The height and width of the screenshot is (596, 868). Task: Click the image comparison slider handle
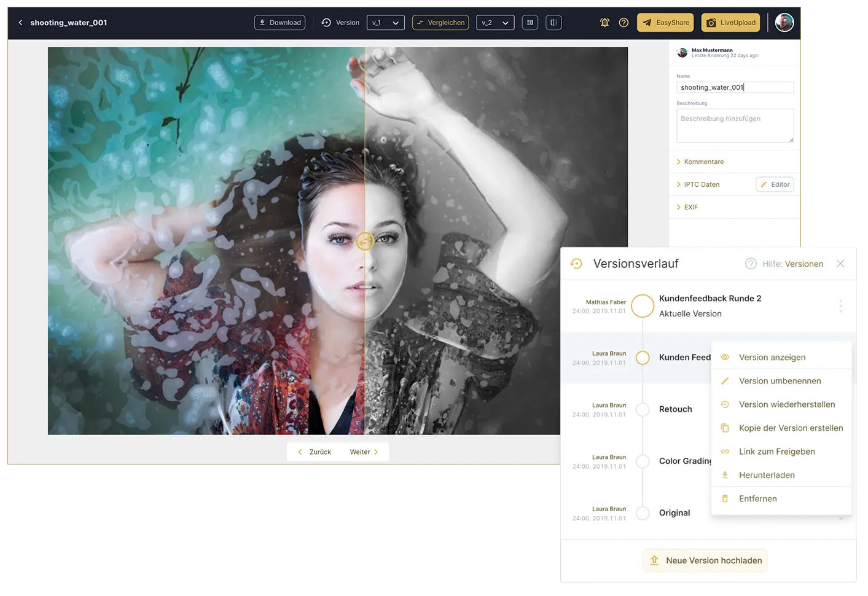coord(365,241)
